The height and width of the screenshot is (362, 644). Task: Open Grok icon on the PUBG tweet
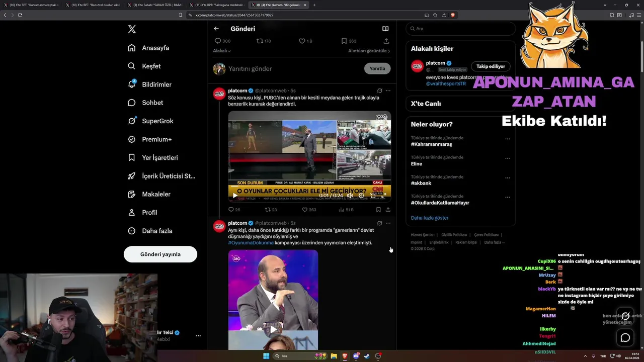point(379,91)
